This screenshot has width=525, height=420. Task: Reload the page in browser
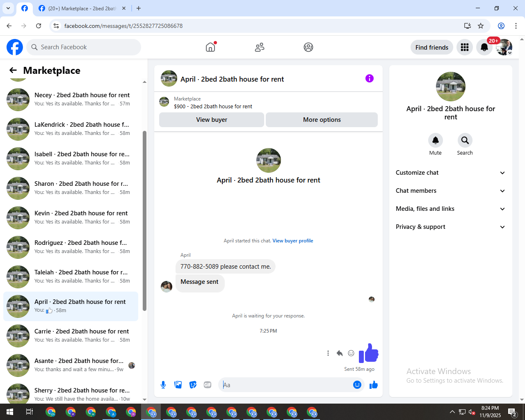(x=39, y=26)
